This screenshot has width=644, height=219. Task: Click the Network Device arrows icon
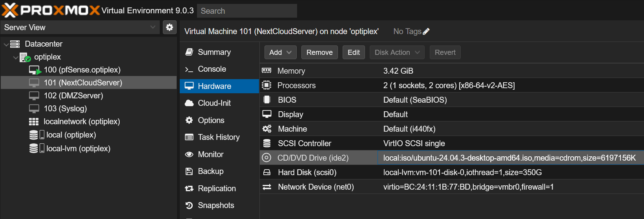tap(267, 187)
